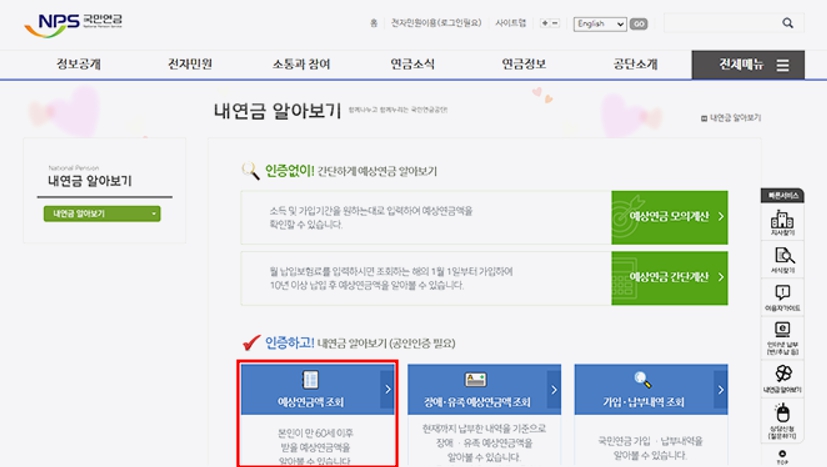Click the NPS 국민연금 logo
This screenshot has height=467, width=827.
pyautogui.click(x=73, y=25)
